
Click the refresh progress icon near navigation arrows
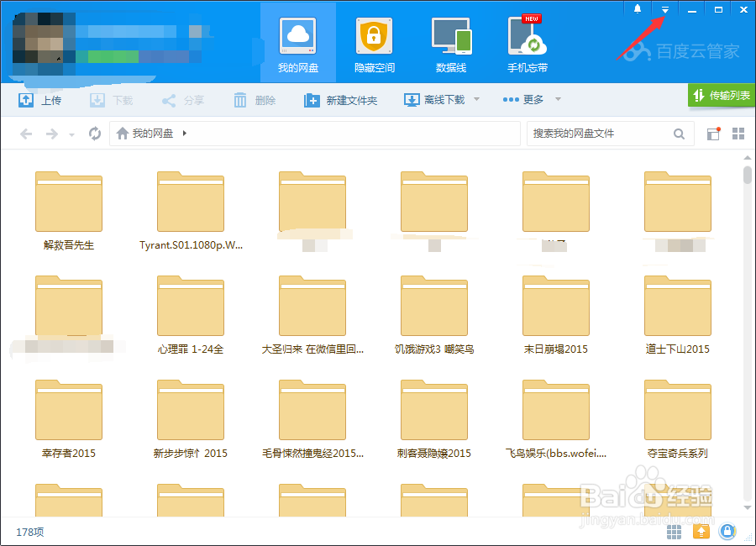[93, 133]
